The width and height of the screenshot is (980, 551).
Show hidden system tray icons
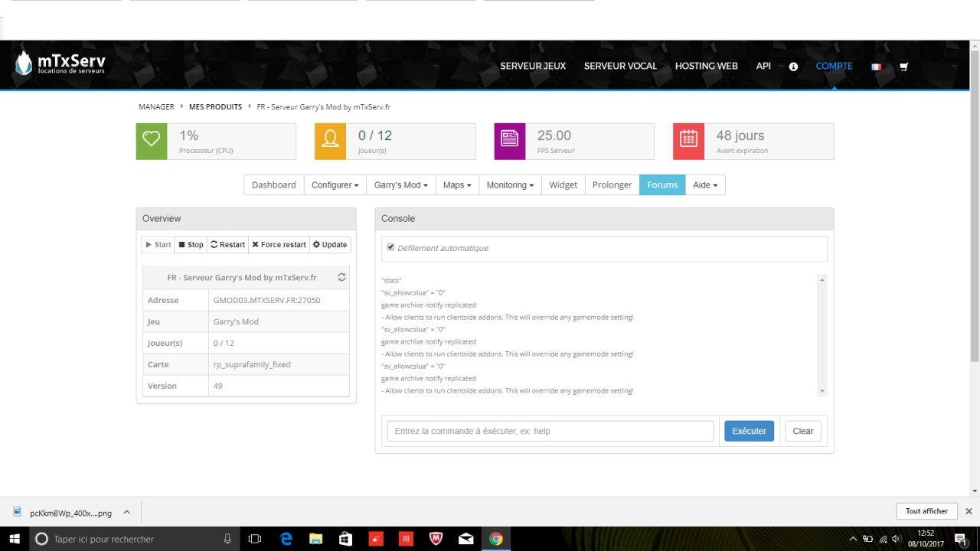[853, 539]
